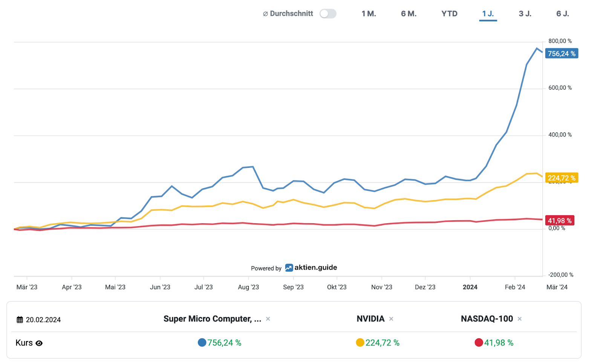Click the red 41,98 % chart label
Viewport: 603px width, 364px height.
coord(560,221)
